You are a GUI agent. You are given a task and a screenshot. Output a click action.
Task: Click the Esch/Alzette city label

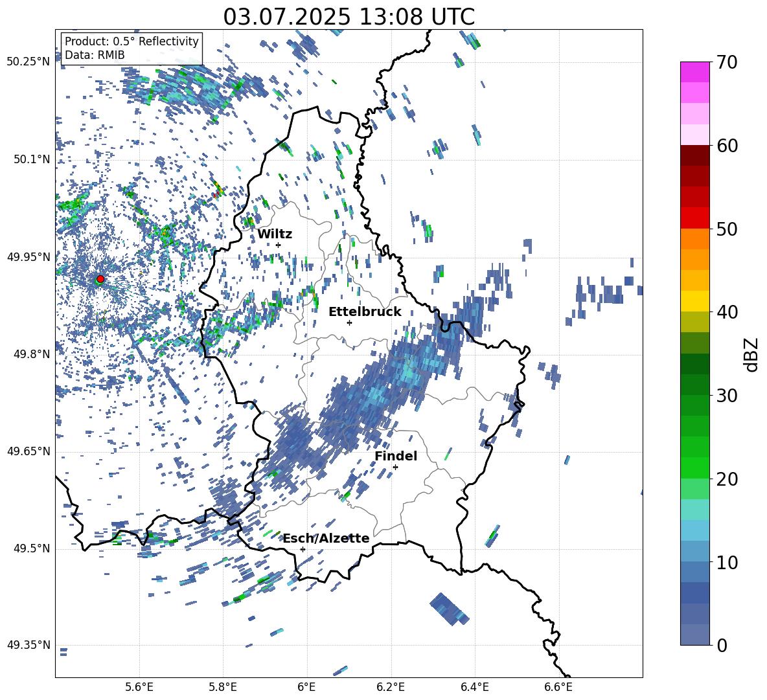pos(326,538)
